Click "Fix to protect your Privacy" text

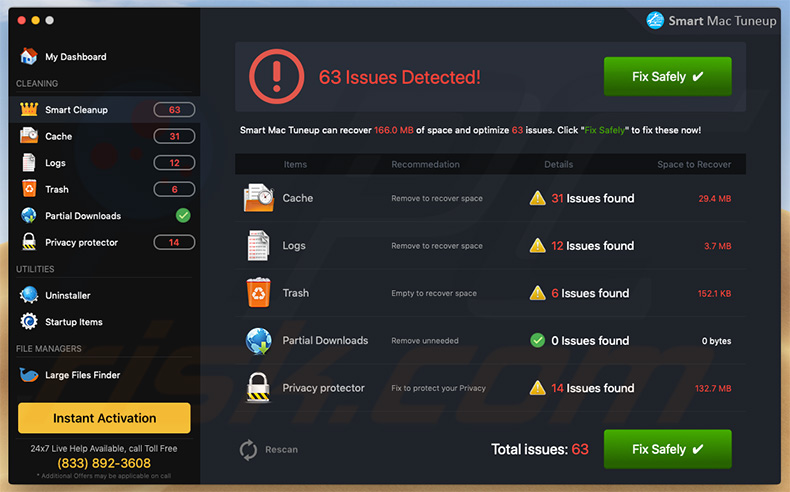click(438, 388)
